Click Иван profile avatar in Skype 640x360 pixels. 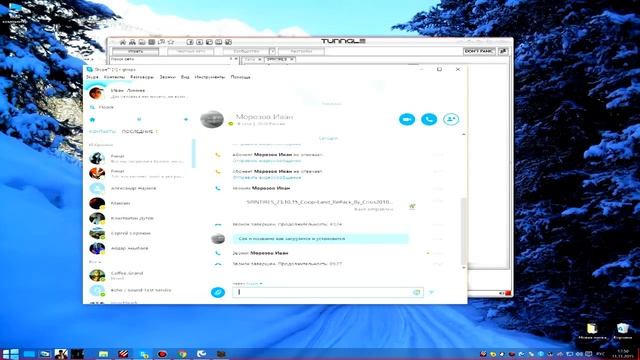click(x=97, y=93)
